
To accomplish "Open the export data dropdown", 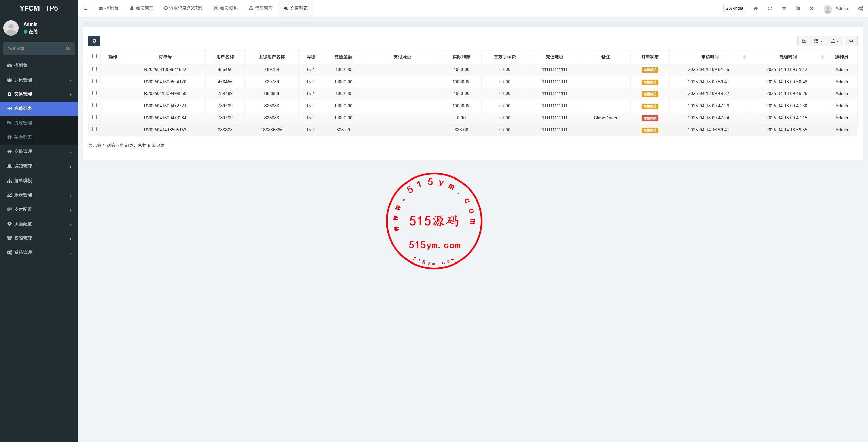I will (x=835, y=41).
